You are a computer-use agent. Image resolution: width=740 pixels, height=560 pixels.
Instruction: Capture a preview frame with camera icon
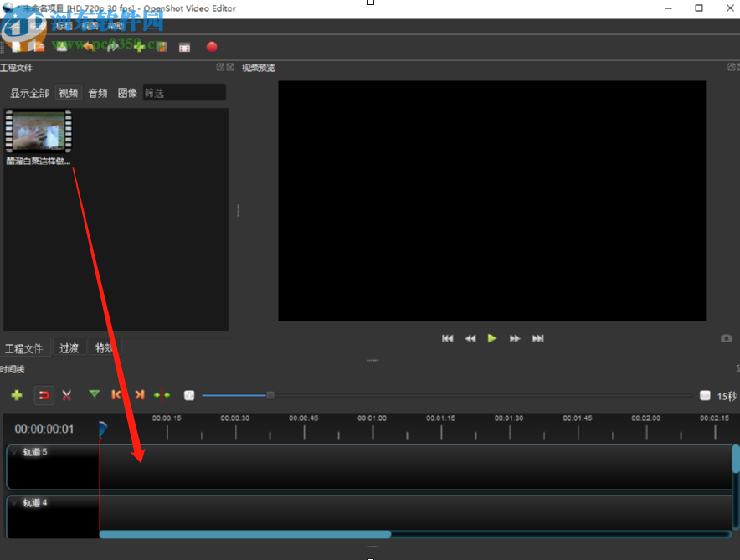point(726,338)
